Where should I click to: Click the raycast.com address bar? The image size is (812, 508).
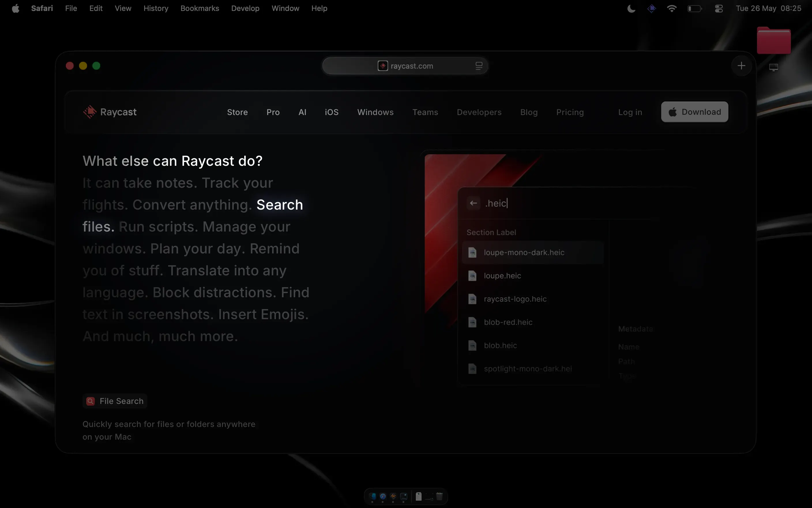click(x=405, y=66)
